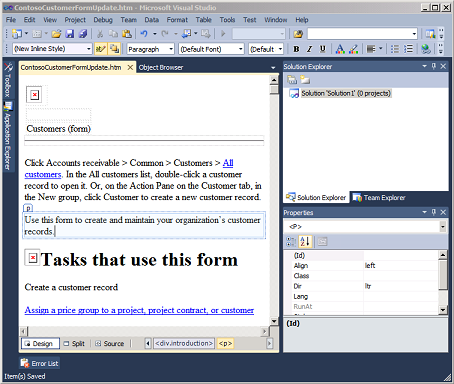The height and width of the screenshot is (384, 454).
Task: Click the Redo arrow icon
Action: click(165, 34)
